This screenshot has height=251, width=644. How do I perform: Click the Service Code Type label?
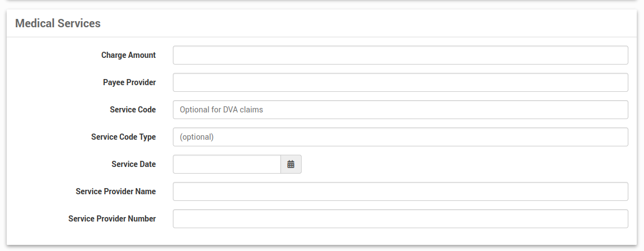[123, 137]
